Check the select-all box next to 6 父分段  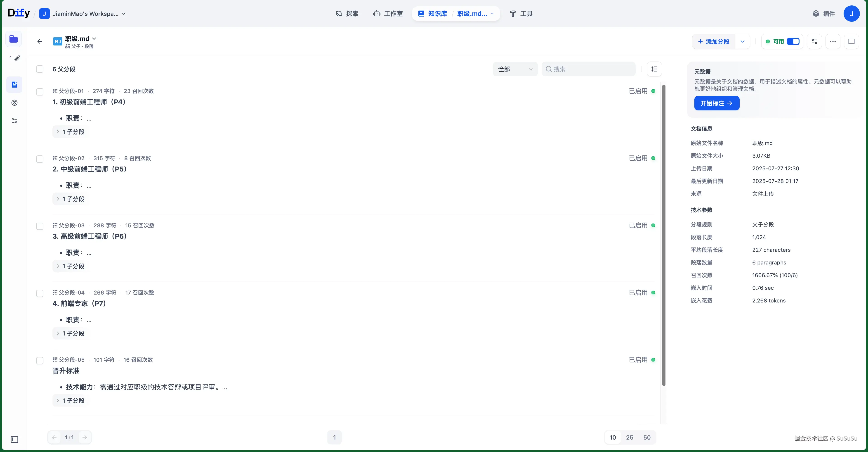point(40,69)
